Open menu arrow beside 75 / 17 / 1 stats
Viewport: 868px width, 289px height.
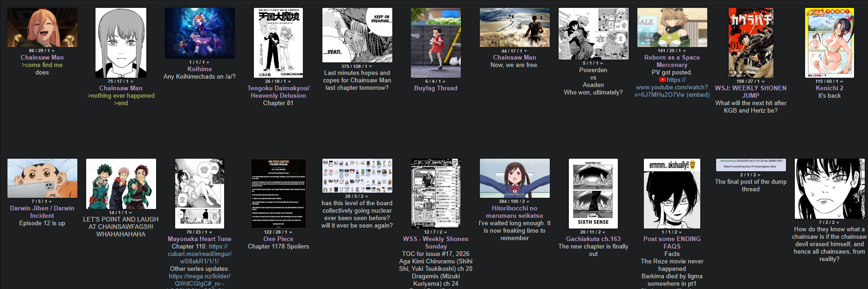(132, 81)
